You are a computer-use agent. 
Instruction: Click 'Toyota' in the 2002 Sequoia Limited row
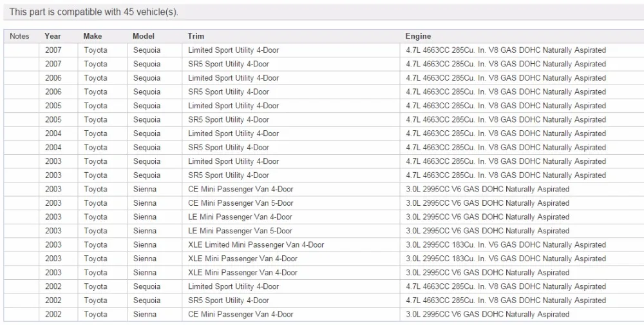point(95,286)
